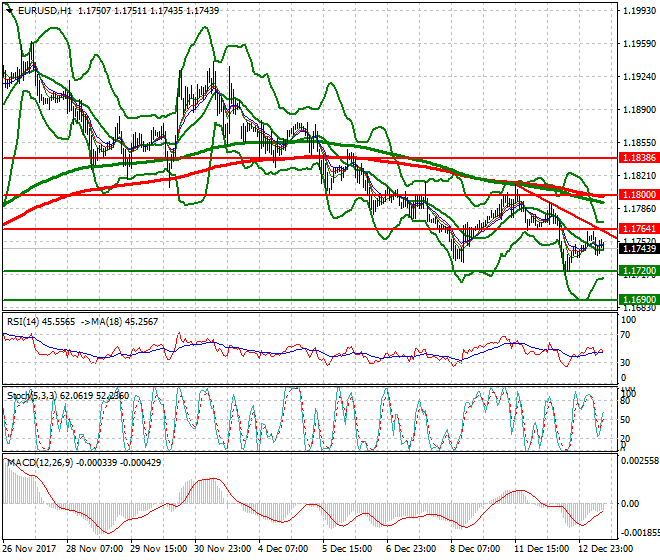Click the 26 Nov 2017 date label

pos(29,549)
